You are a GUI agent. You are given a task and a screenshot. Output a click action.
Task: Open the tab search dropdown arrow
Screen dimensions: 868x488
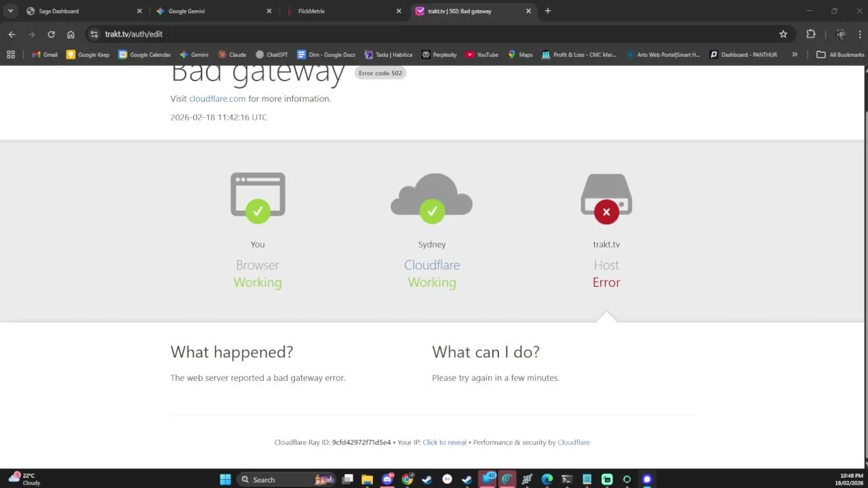[x=10, y=11]
